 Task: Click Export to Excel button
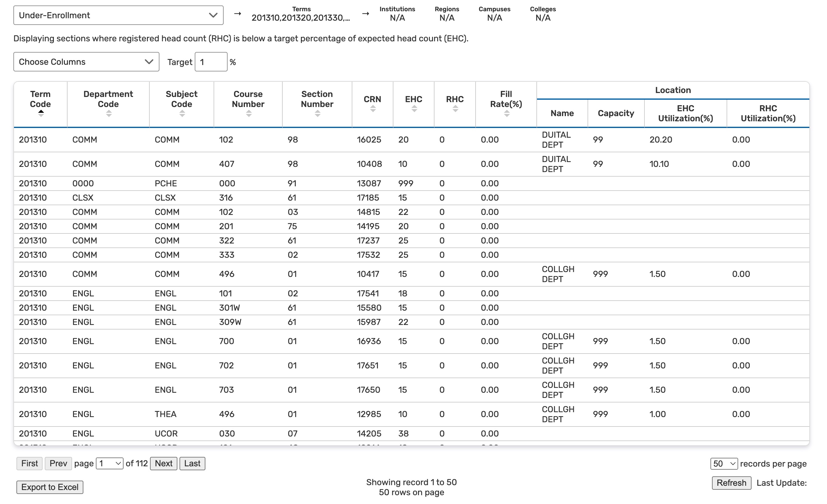pyautogui.click(x=50, y=487)
